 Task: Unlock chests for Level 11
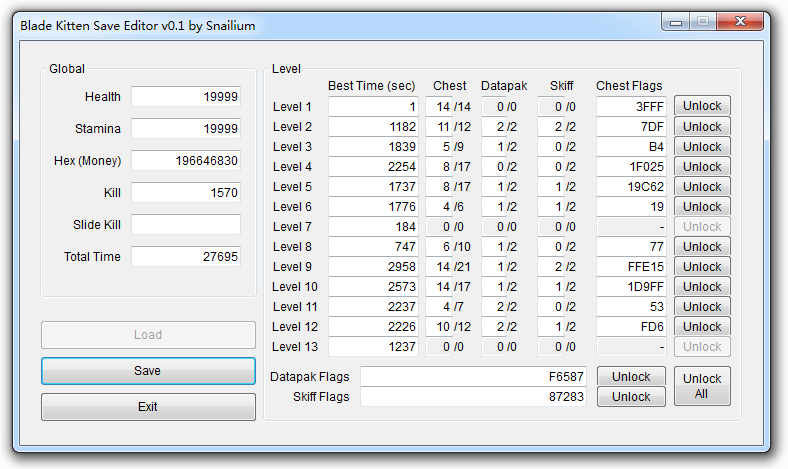pos(702,307)
